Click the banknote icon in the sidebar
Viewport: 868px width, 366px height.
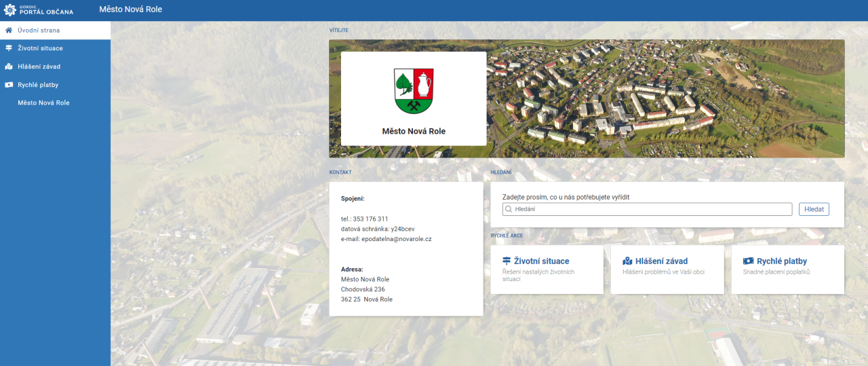point(9,85)
